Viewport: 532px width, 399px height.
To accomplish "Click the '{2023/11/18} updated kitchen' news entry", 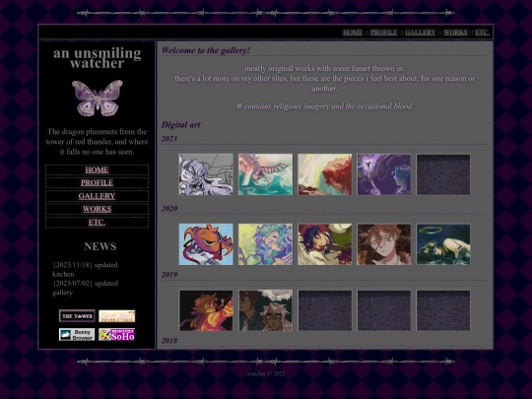I will (85, 269).
